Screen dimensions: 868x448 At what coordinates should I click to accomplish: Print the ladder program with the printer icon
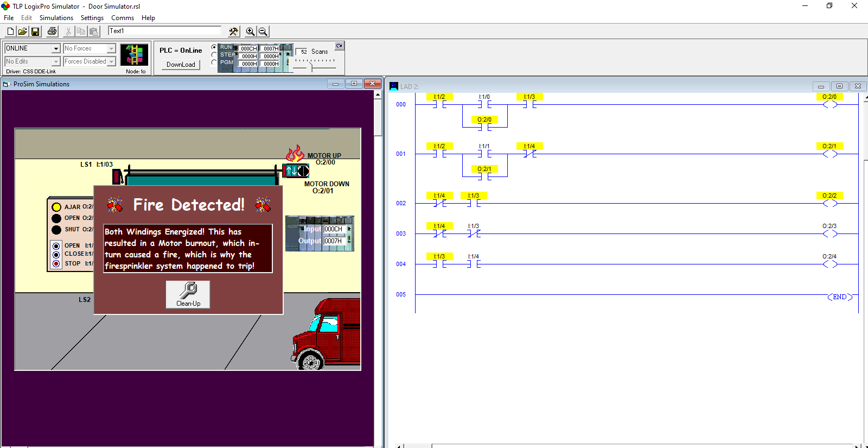tap(52, 31)
